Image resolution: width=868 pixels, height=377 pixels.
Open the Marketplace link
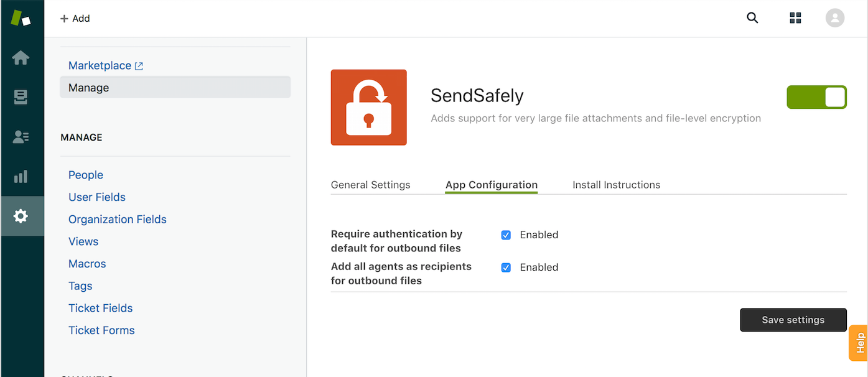pos(100,65)
